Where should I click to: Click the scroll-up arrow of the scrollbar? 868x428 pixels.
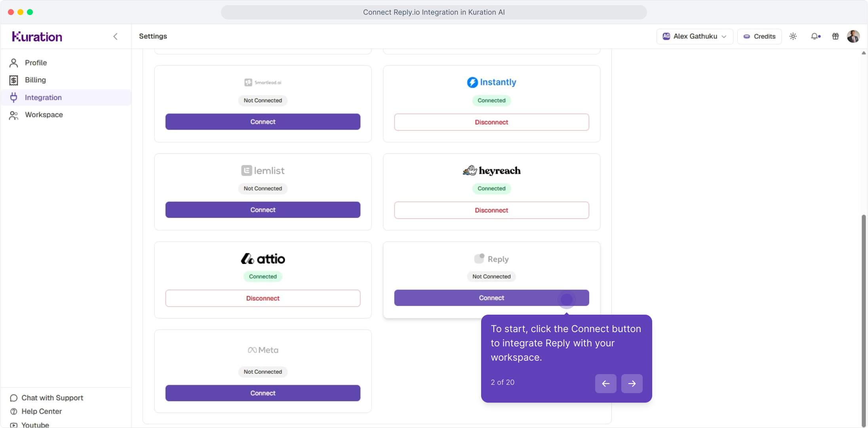(864, 53)
